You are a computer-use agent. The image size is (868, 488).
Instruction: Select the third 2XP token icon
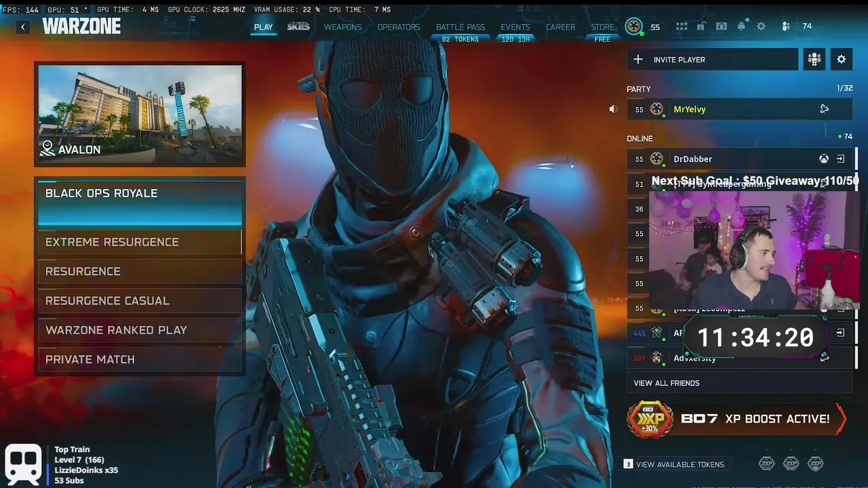click(x=815, y=464)
